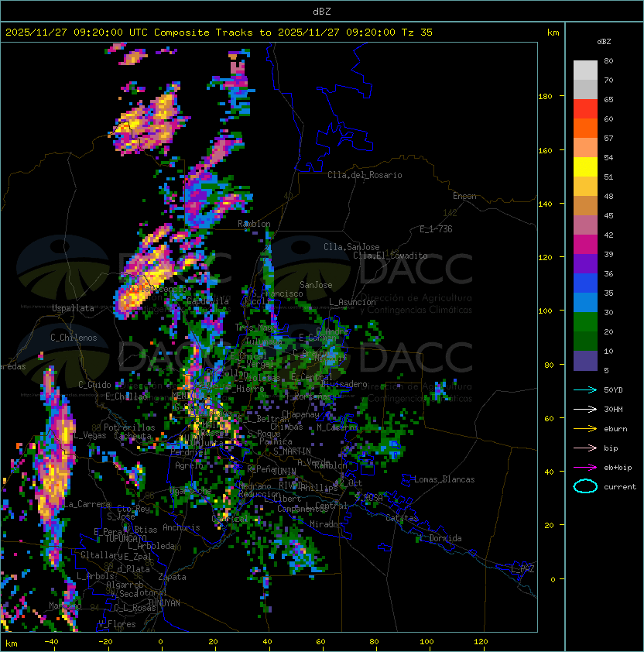The height and width of the screenshot is (652, 644).
Task: Click the cyan 'current' ellipse legend symbol
Action: point(585,486)
